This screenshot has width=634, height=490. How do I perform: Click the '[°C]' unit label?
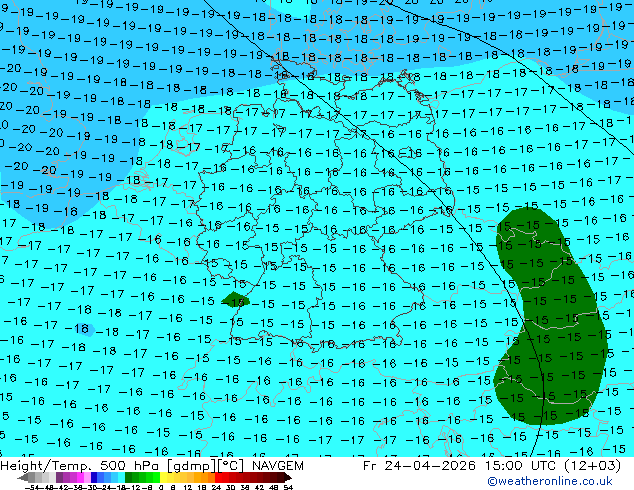(231, 466)
